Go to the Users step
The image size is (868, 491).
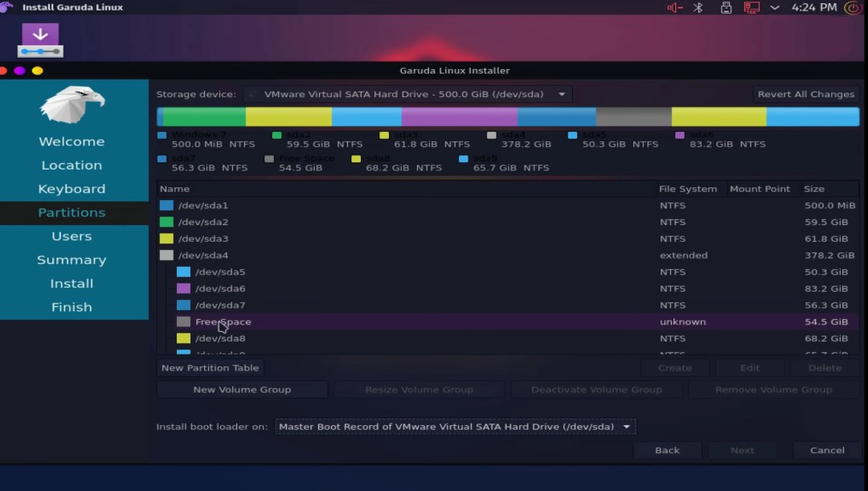click(x=72, y=236)
